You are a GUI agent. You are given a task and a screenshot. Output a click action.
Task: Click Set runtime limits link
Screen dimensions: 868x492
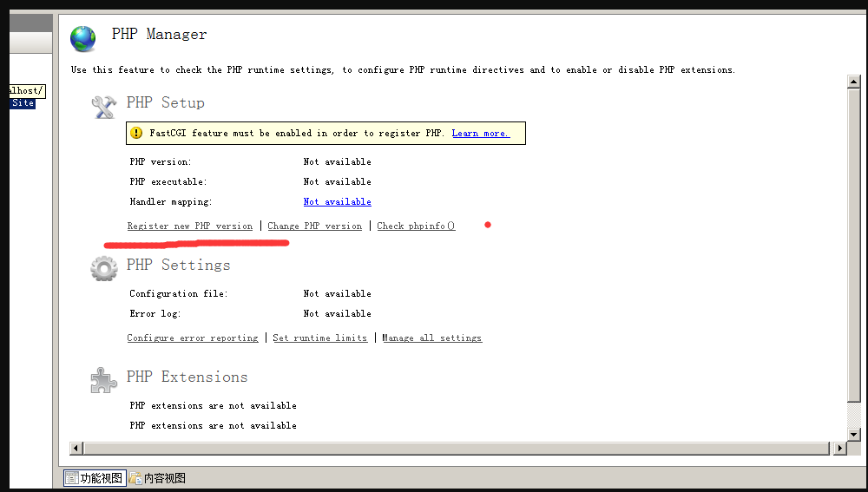tap(320, 338)
